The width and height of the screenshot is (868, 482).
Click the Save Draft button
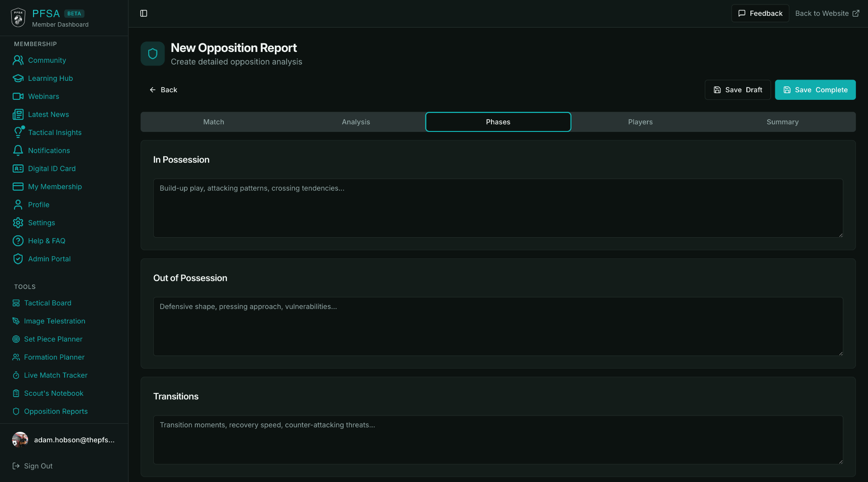[738, 90]
